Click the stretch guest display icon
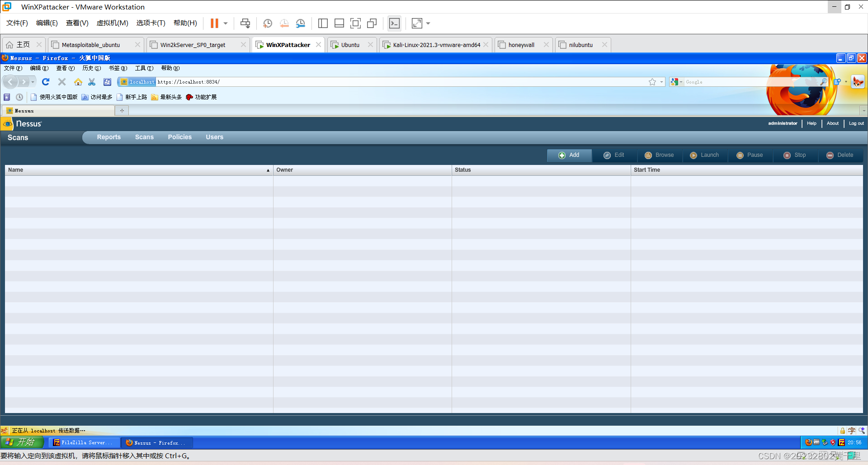 point(417,23)
